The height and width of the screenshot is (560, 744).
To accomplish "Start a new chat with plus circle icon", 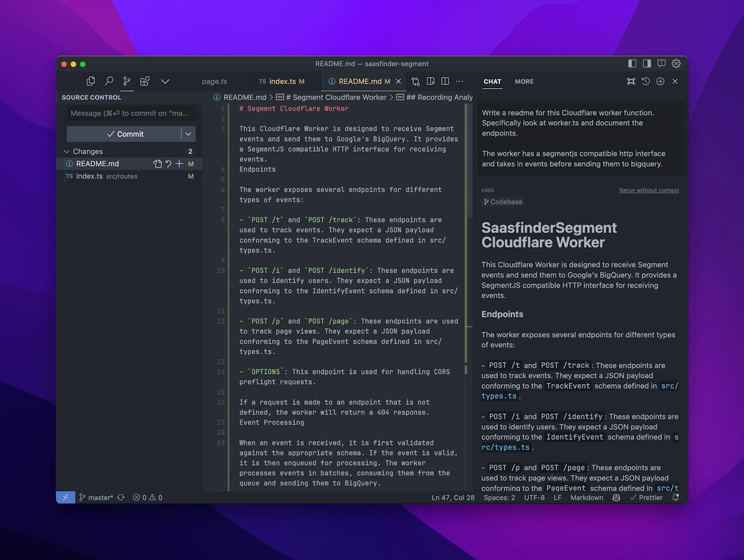I will 660,81.
